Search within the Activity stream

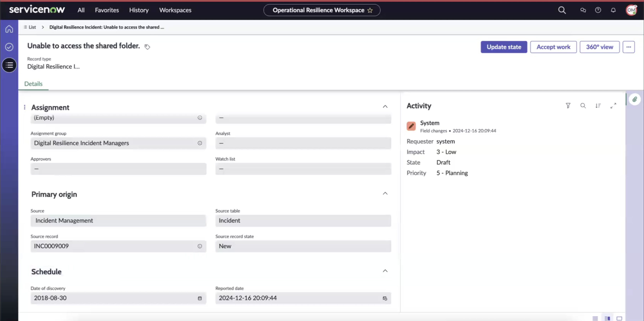click(x=583, y=106)
